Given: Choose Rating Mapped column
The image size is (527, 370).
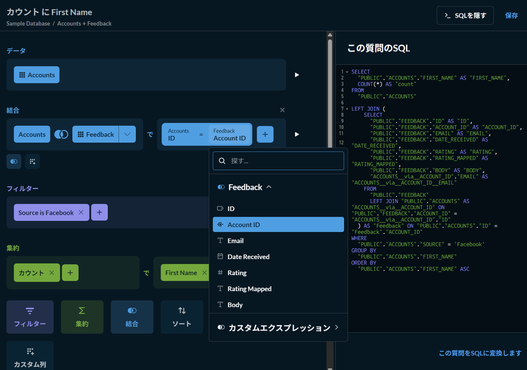Looking at the screenshot, I should click(x=278, y=289).
